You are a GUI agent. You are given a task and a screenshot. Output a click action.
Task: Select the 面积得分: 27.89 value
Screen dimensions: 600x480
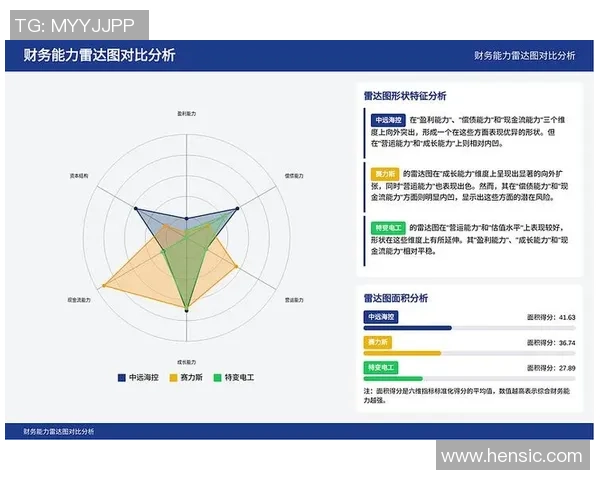tap(551, 368)
